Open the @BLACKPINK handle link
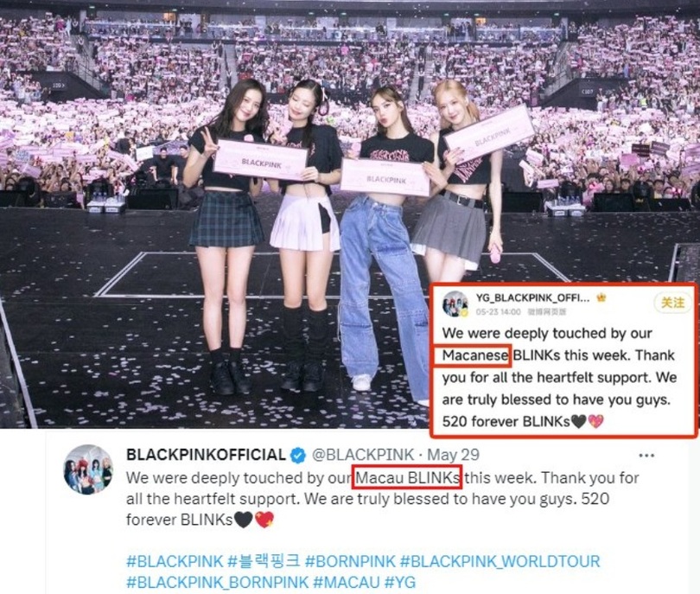Screen dimensions: 700x594 click(362, 455)
